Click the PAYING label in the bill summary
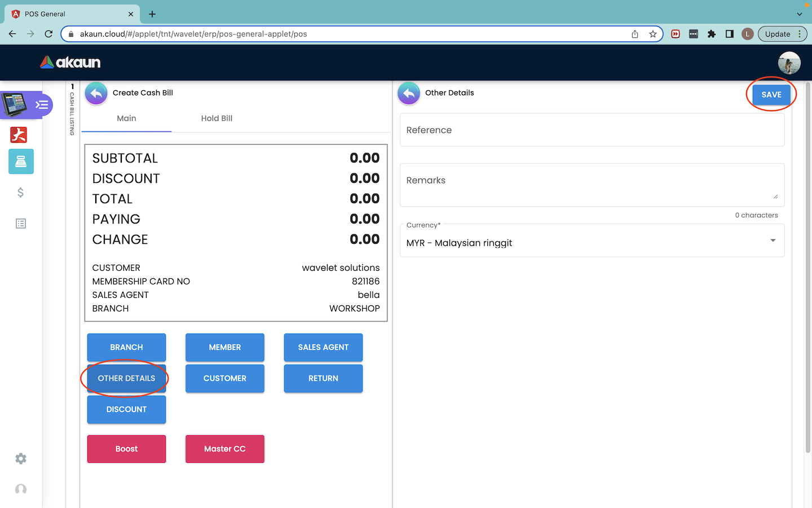 click(116, 219)
